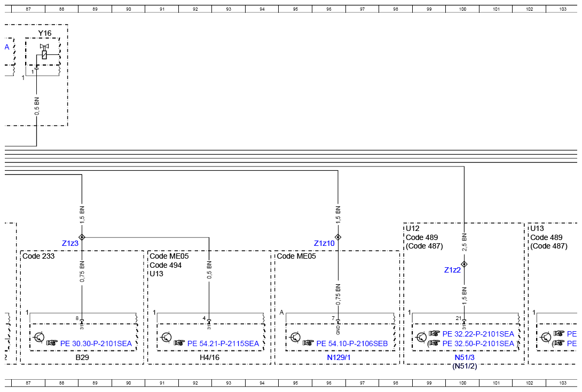Open the PE 30.30-P-2101SEA reference link
Image resolution: width=582 pixels, height=392 pixels.
click(96, 343)
